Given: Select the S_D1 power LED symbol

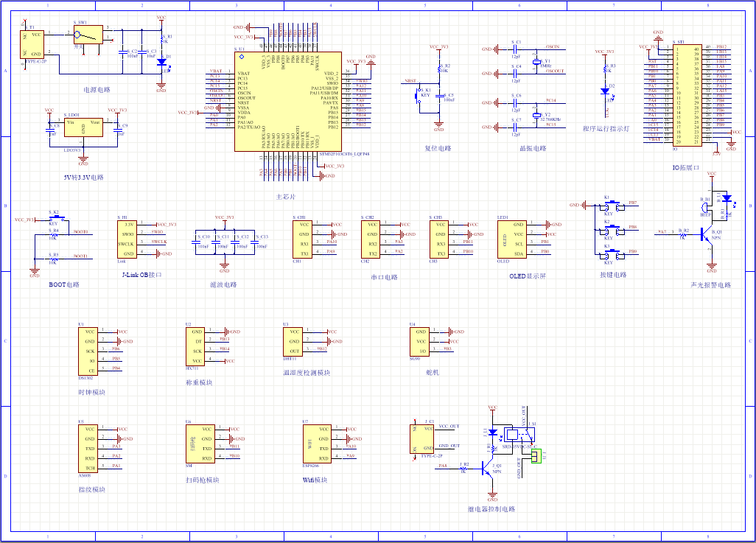Looking at the screenshot, I should [161, 62].
